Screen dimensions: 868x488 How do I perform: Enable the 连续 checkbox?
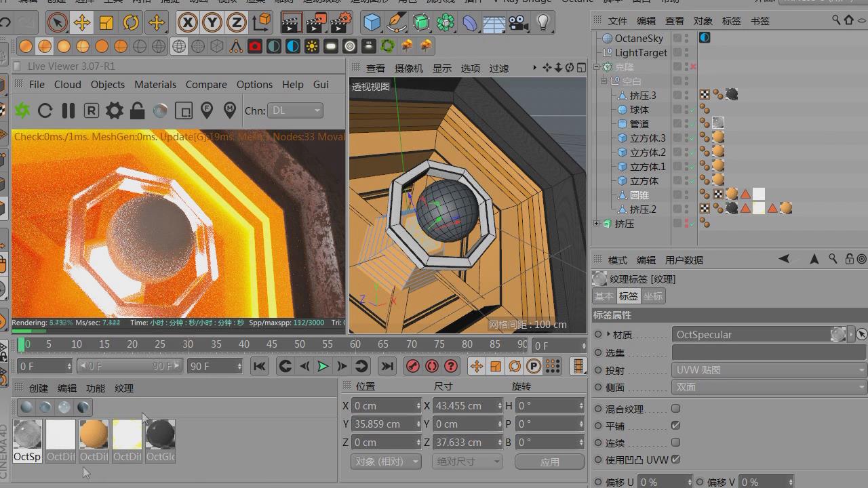(675, 443)
